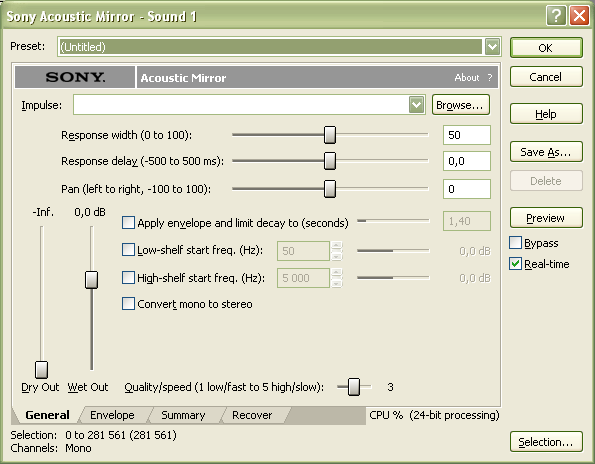Cancel the Acoustic Mirror dialog
The image size is (595, 464).
coord(546,77)
